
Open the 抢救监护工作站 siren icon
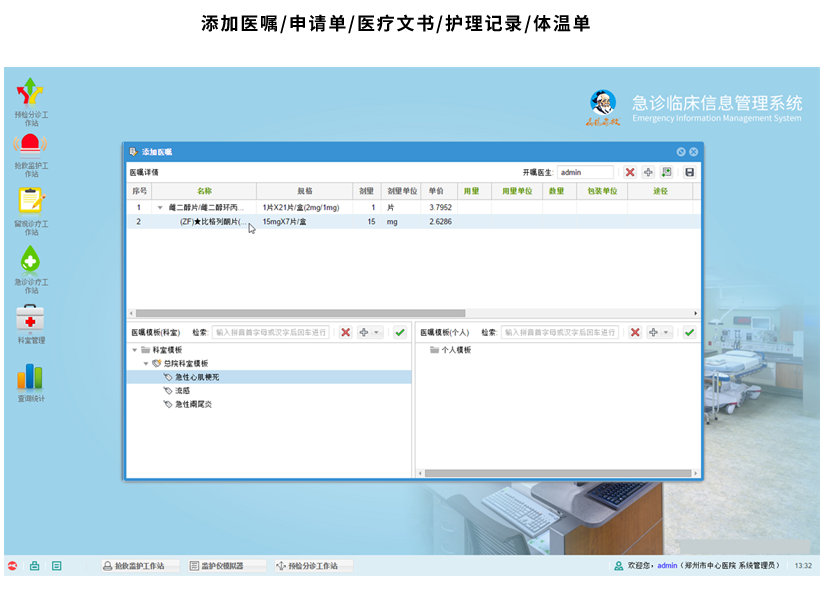(x=31, y=145)
